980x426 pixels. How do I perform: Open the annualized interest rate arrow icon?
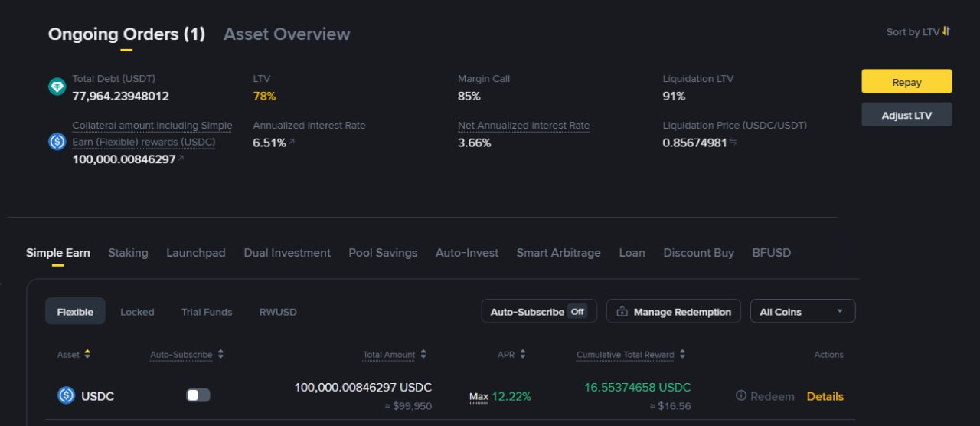click(291, 143)
